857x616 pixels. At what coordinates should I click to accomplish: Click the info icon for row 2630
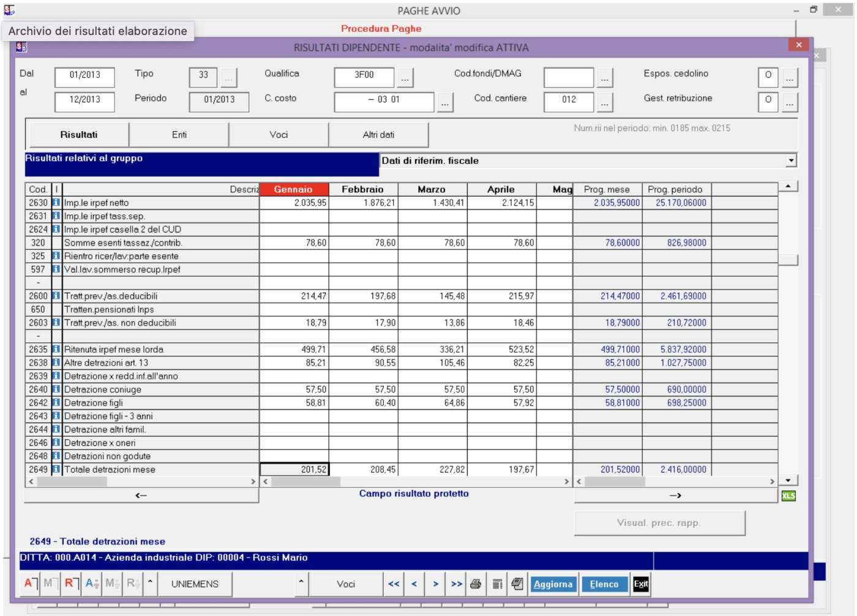[56, 203]
